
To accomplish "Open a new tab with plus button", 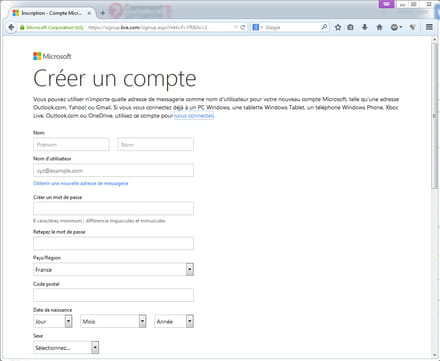I will (103, 13).
